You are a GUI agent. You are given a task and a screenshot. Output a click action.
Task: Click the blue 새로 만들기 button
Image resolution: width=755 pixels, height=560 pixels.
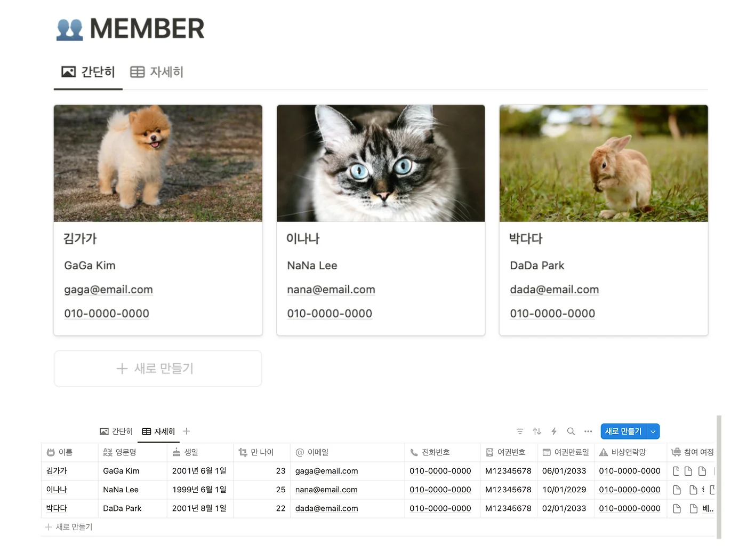coord(623,431)
